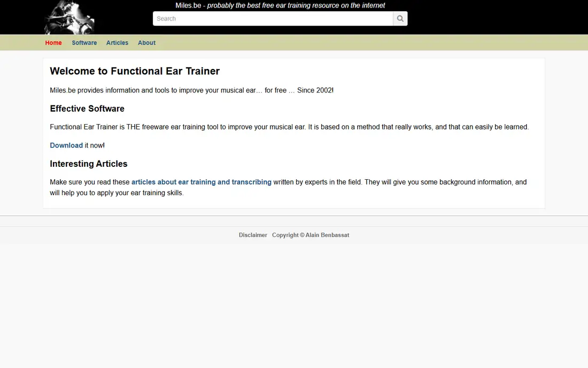The width and height of the screenshot is (588, 368).
Task: Click the Miles.be tagline header text
Action: [x=280, y=6]
